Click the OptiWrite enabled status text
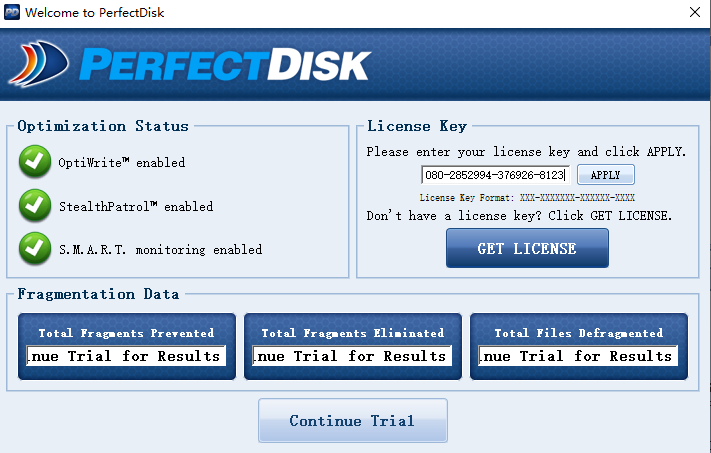 coord(123,162)
